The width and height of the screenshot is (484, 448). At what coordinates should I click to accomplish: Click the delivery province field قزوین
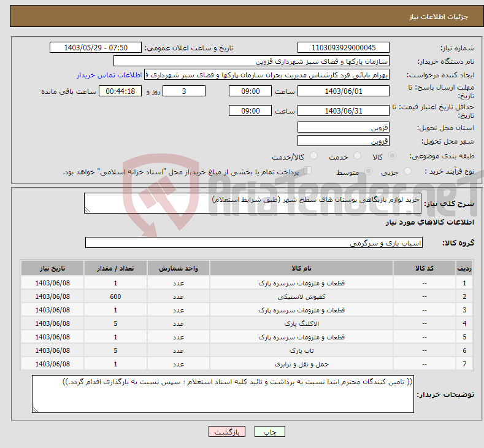[x=344, y=127]
